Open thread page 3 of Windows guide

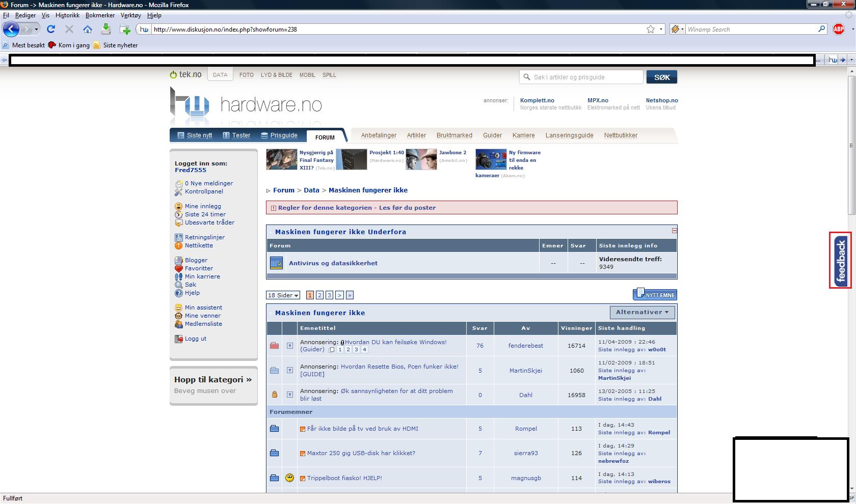pyautogui.click(x=356, y=350)
